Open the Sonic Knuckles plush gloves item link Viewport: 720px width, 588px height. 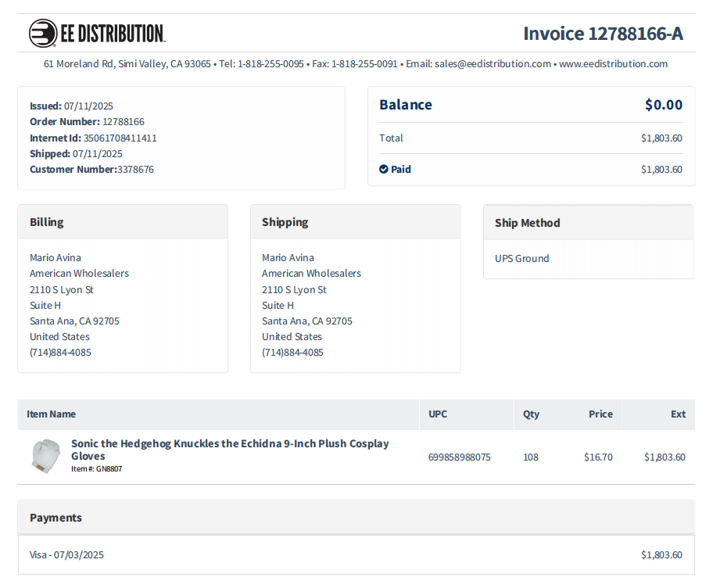point(229,449)
